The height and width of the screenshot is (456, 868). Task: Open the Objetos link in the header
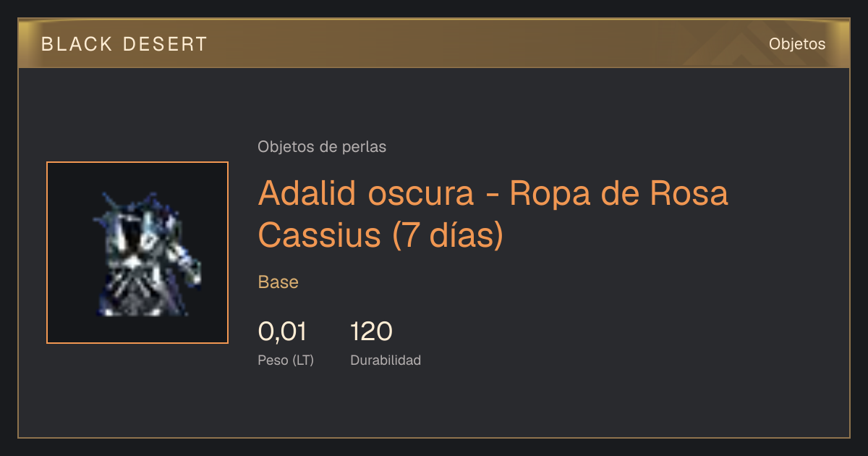pyautogui.click(x=797, y=44)
